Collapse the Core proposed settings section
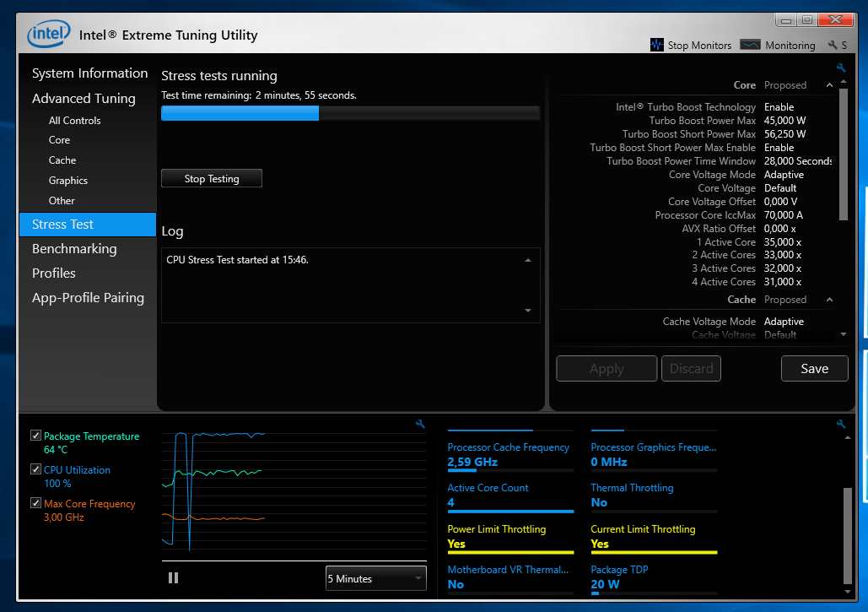This screenshot has width=868, height=612. 829,85
